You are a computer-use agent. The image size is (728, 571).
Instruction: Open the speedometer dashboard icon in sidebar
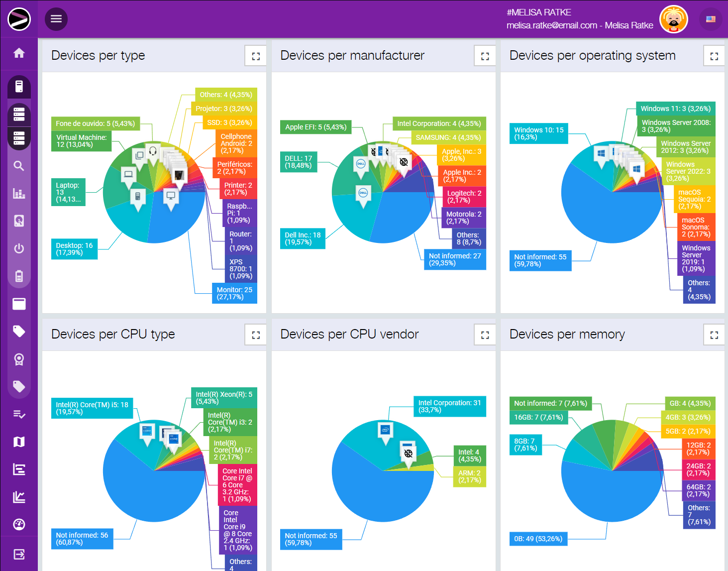[19, 524]
